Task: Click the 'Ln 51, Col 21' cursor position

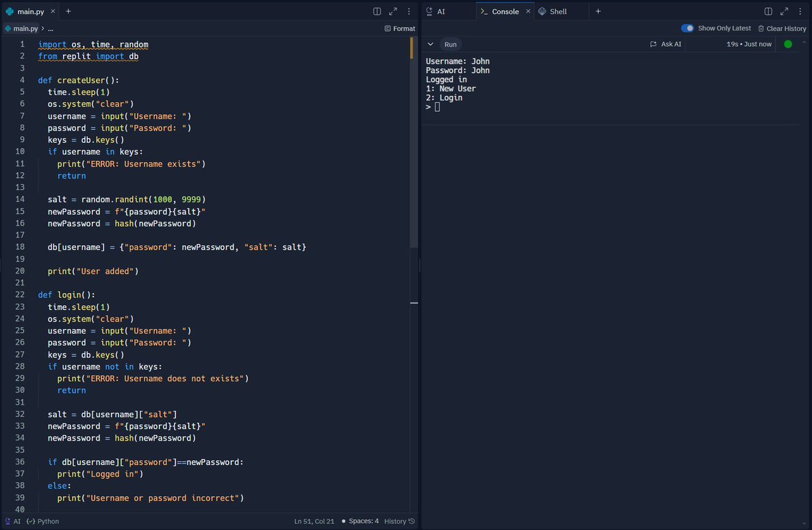Action: pos(314,521)
